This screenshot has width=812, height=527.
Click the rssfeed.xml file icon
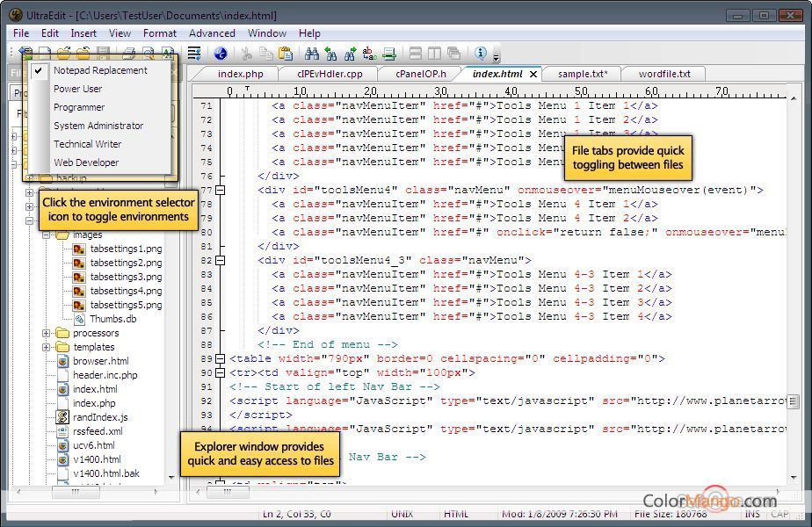62,430
